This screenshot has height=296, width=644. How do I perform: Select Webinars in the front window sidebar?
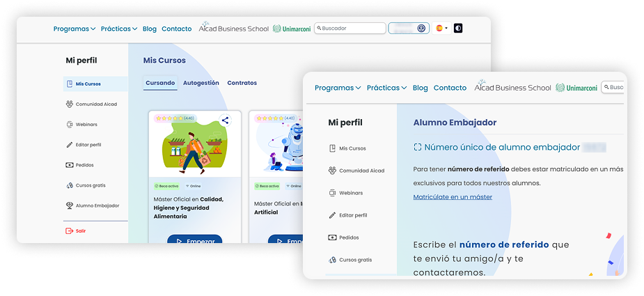click(x=350, y=193)
